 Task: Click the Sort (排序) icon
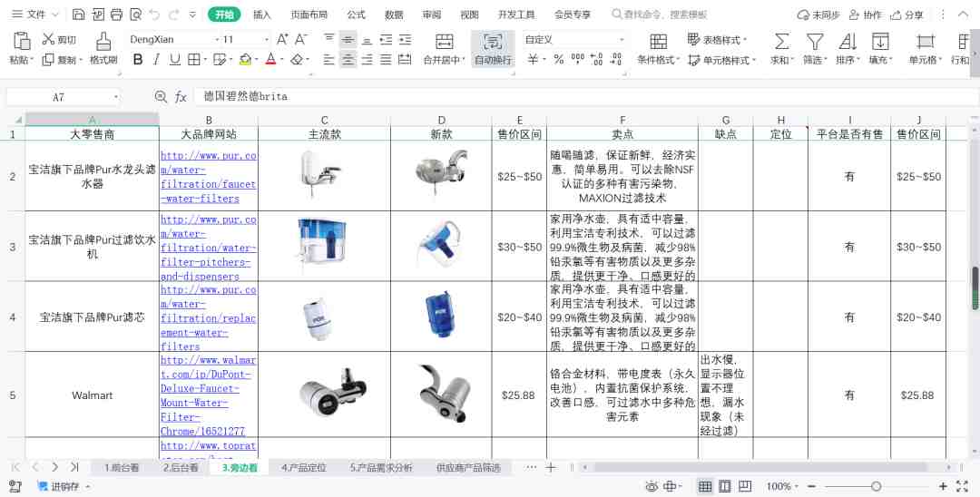(x=848, y=42)
